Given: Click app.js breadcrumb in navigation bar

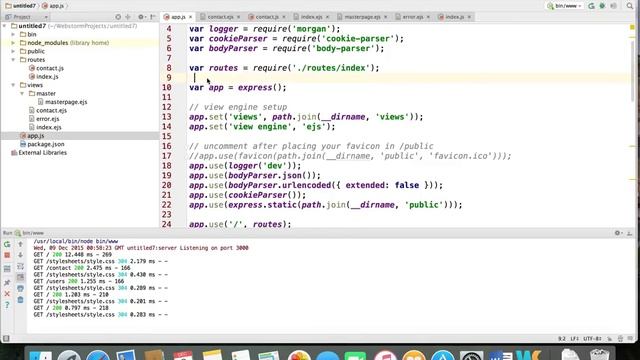Looking at the screenshot, I should [53, 6].
